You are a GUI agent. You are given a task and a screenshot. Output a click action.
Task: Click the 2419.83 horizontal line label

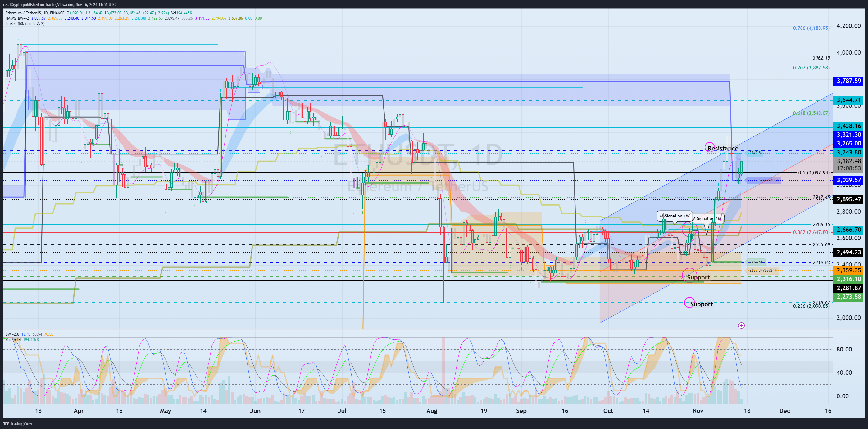pyautogui.click(x=821, y=262)
